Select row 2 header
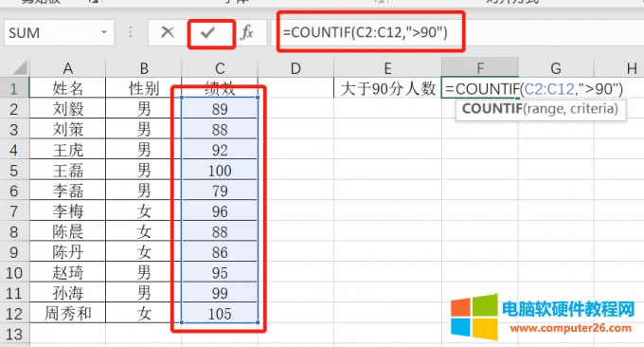The width and height of the screenshot is (644, 347). tap(14, 109)
